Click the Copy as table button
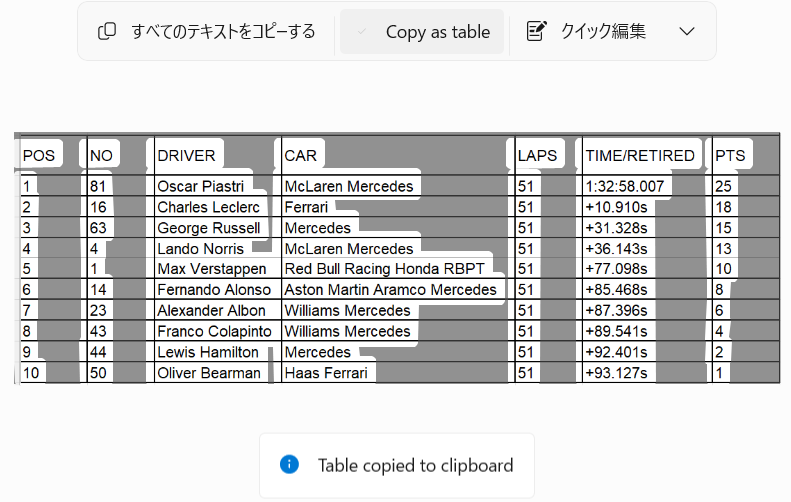 (x=422, y=32)
